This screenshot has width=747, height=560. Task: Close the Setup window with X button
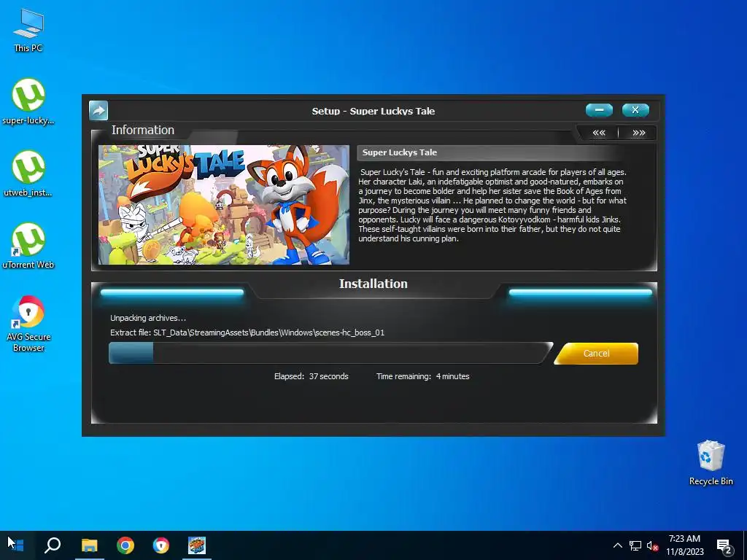pyautogui.click(x=635, y=110)
